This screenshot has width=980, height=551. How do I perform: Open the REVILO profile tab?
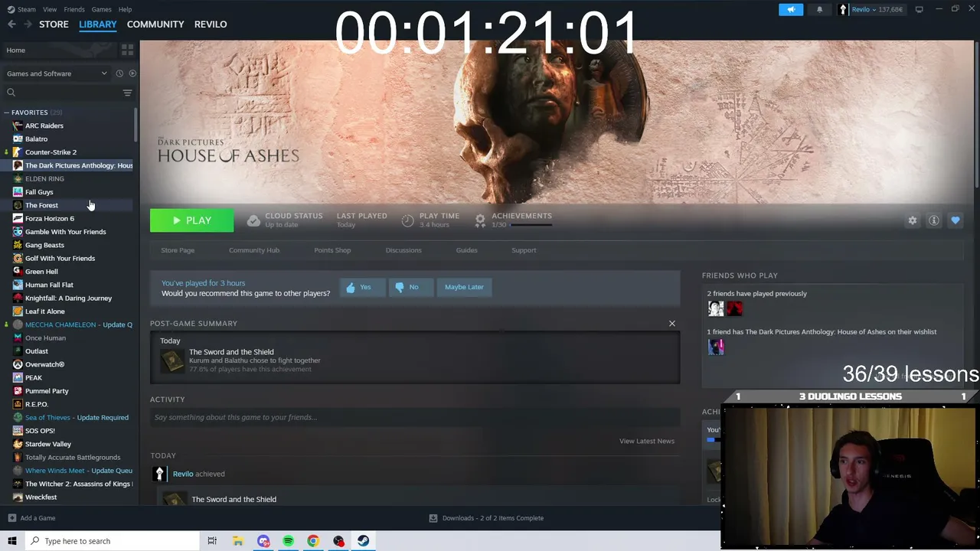point(211,24)
